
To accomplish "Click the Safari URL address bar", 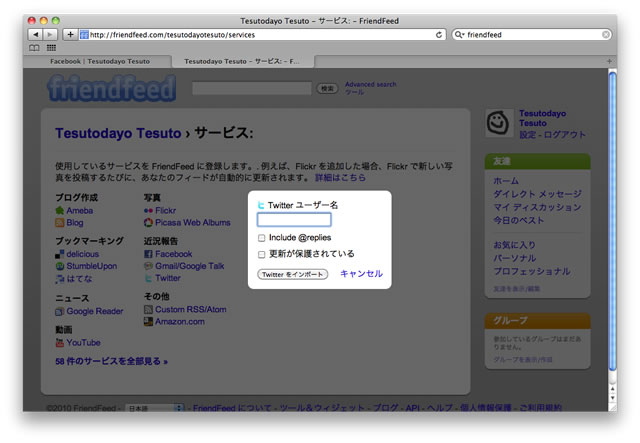I will coord(261,35).
